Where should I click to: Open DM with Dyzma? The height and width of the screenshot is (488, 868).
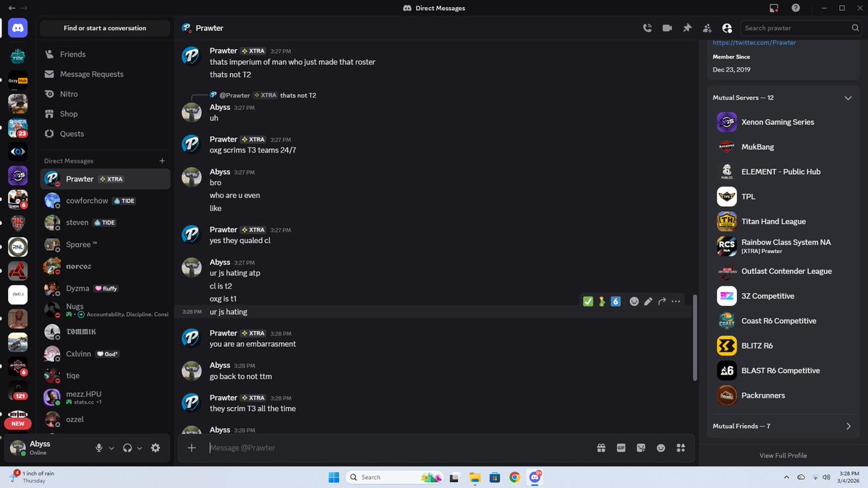pyautogui.click(x=105, y=288)
